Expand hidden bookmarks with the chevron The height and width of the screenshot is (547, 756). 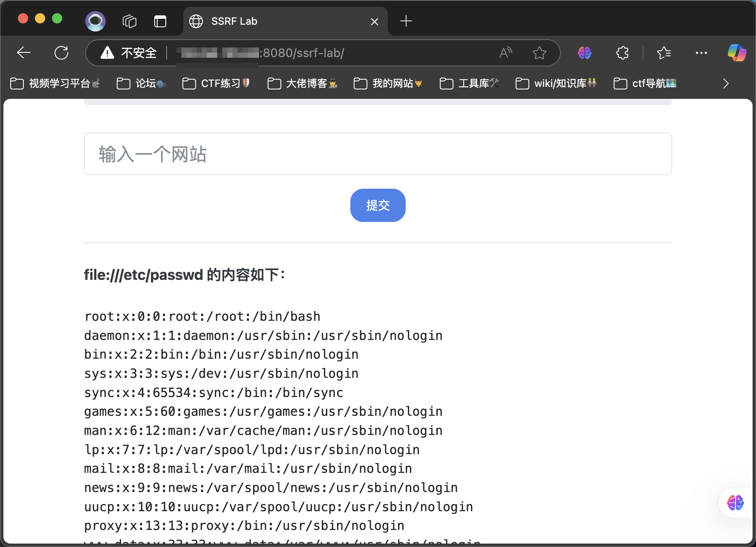[x=725, y=83]
